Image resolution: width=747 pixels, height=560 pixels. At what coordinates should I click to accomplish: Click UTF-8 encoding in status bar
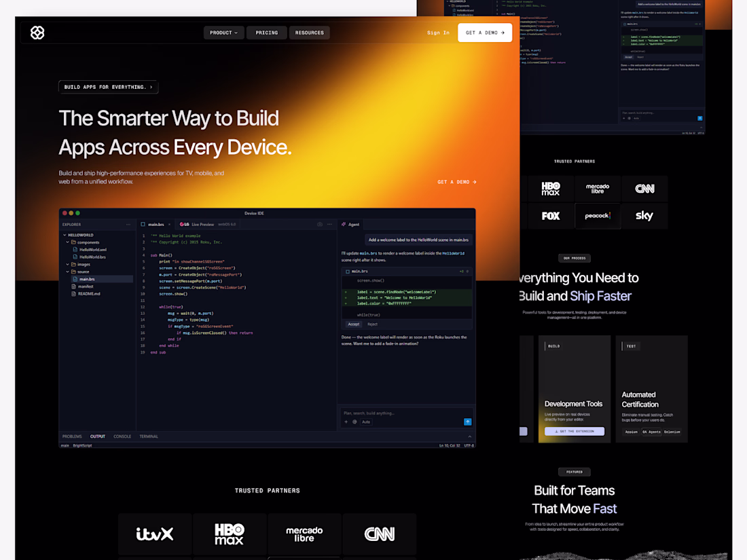469,446
